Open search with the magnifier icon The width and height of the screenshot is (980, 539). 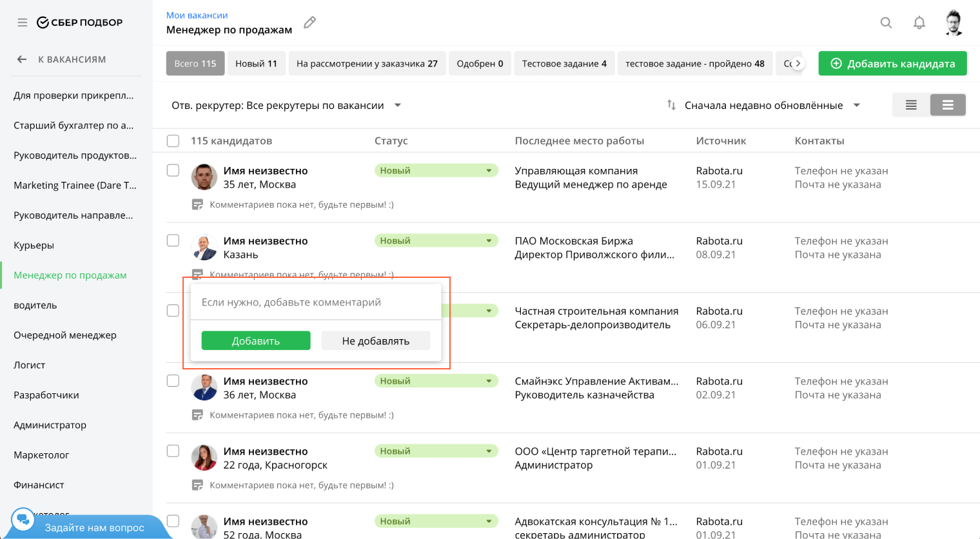tap(886, 23)
